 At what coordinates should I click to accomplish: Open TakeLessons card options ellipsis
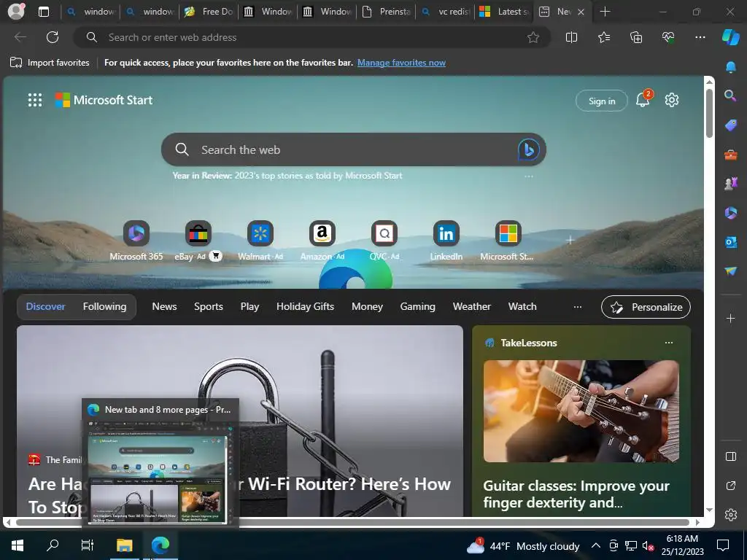(x=669, y=343)
